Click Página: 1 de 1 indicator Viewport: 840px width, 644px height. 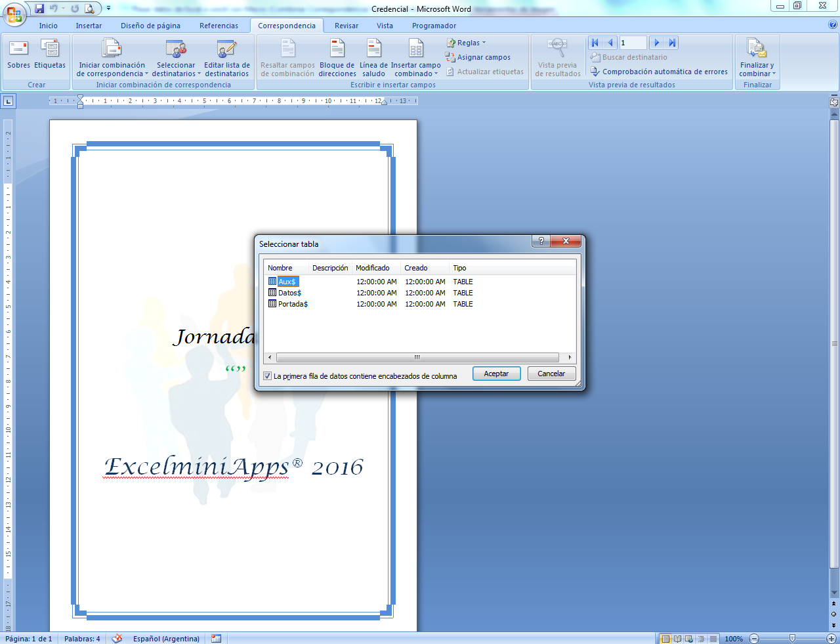28,639
